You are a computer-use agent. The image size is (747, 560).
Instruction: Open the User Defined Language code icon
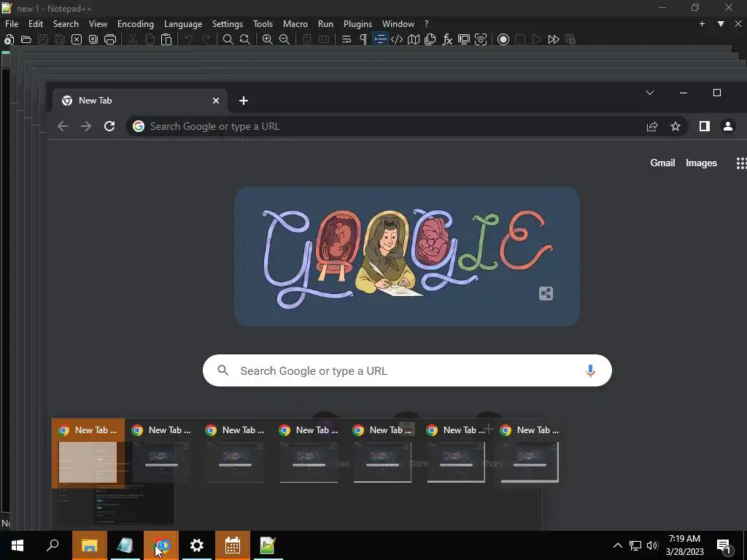[397, 39]
